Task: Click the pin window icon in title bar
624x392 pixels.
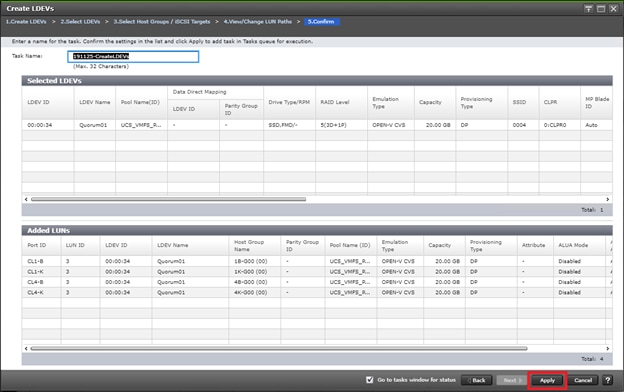Action: pos(588,9)
